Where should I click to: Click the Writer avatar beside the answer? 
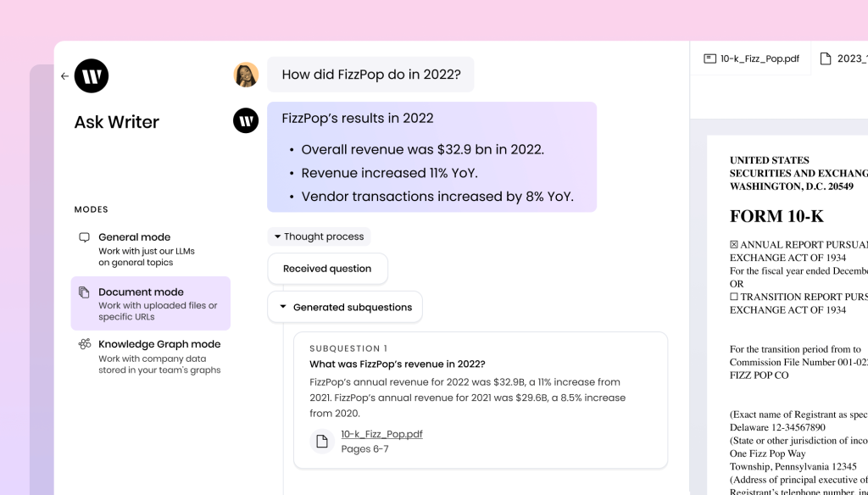[246, 120]
